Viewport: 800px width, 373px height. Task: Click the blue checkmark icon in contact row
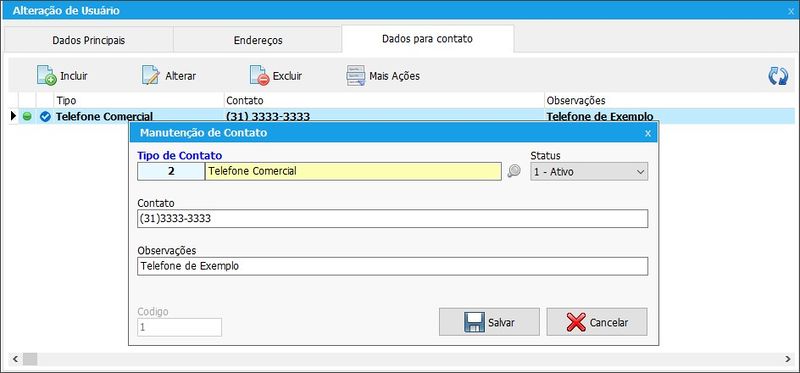(x=45, y=117)
